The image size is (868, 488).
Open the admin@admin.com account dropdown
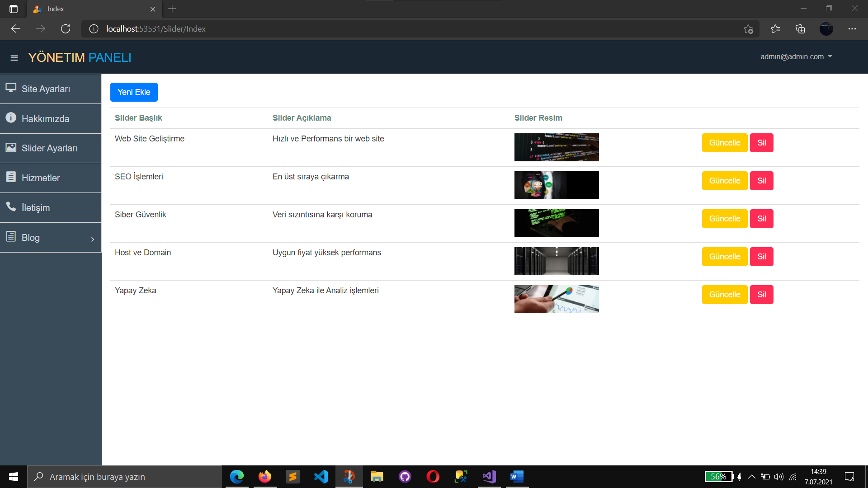796,56
